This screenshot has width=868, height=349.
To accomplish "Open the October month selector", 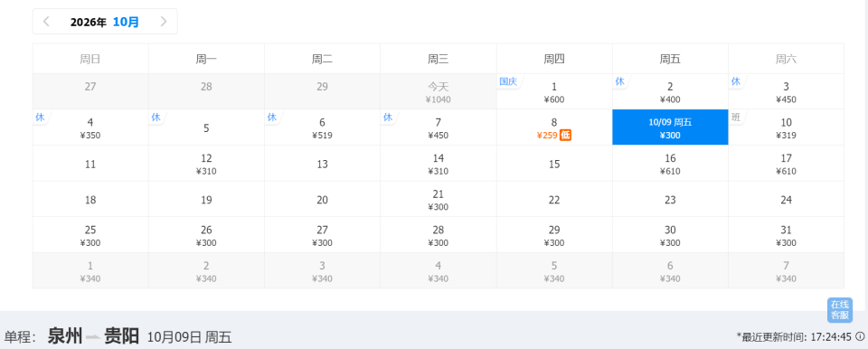I will pos(127,23).
